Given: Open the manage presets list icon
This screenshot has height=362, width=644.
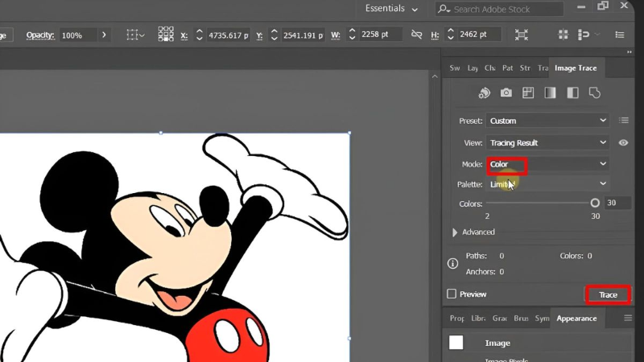Looking at the screenshot, I should pyautogui.click(x=624, y=120).
